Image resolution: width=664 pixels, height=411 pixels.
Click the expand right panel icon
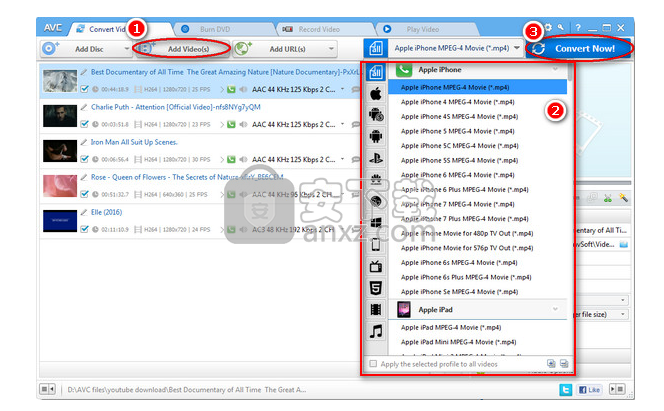click(617, 389)
